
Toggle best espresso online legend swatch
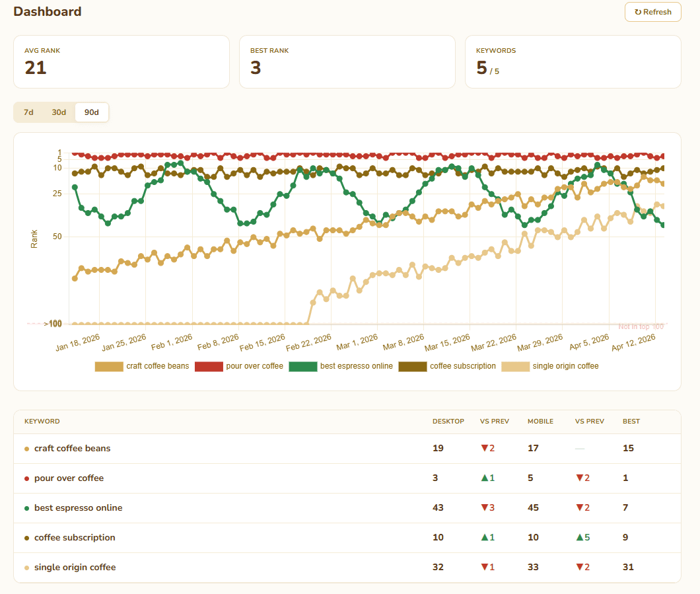tap(303, 366)
